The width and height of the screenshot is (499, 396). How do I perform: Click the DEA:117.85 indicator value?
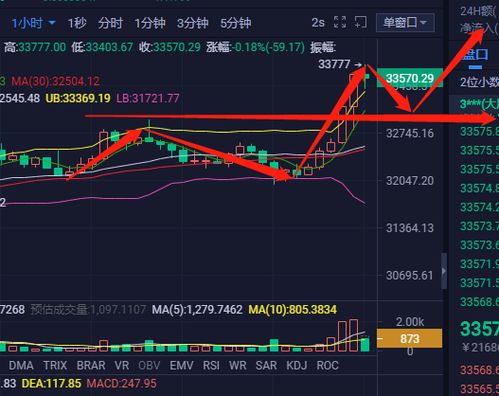point(51,383)
